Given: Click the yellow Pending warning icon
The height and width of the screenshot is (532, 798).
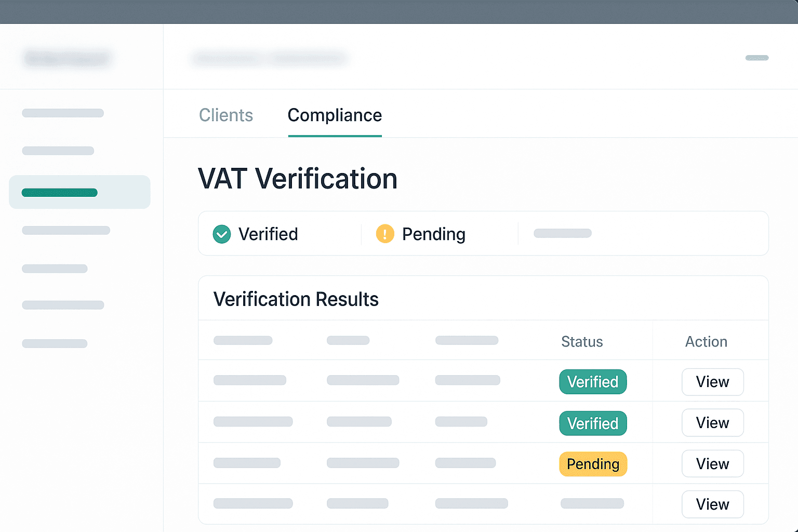Looking at the screenshot, I should (384, 234).
